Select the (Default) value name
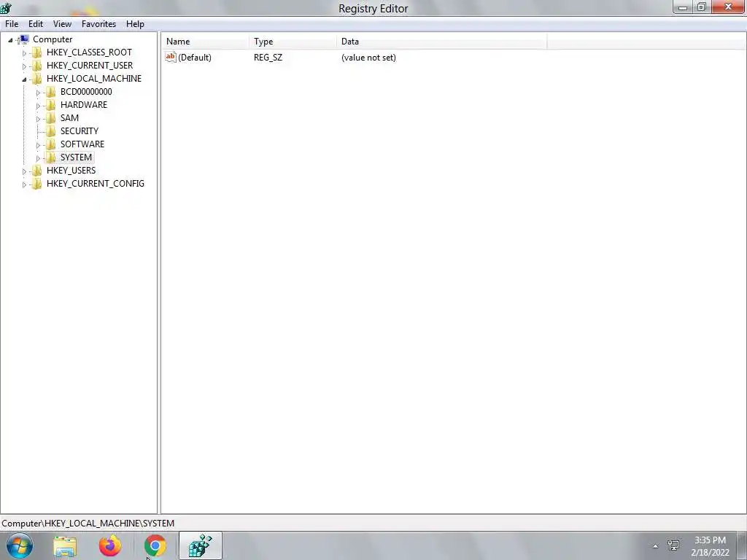 pos(194,58)
